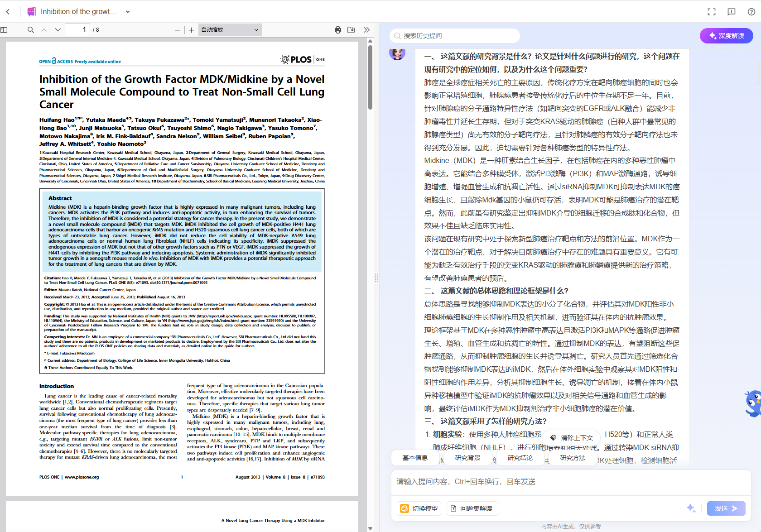Viewport: 761px width, 532px height.
Task: Click the purple document file icon
Action: pos(31,12)
